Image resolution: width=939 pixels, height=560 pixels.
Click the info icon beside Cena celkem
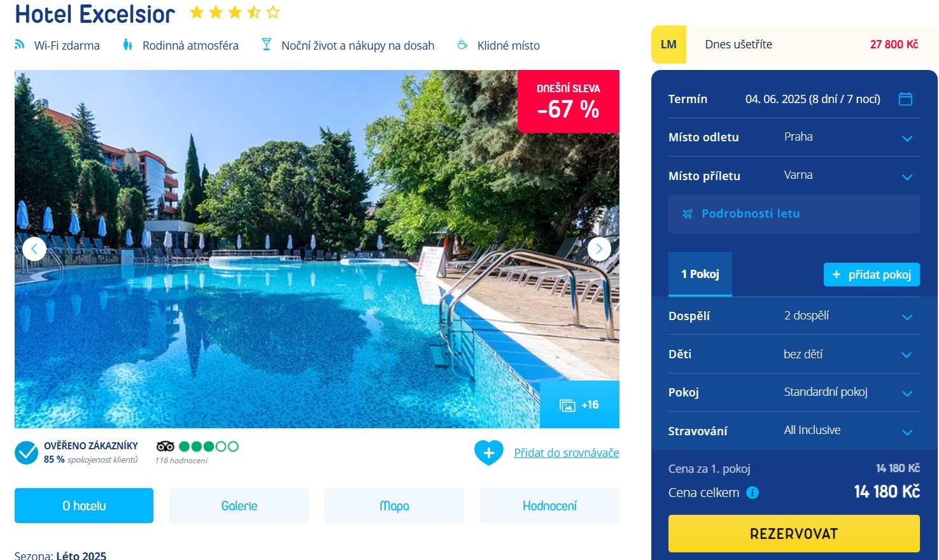[752, 493]
